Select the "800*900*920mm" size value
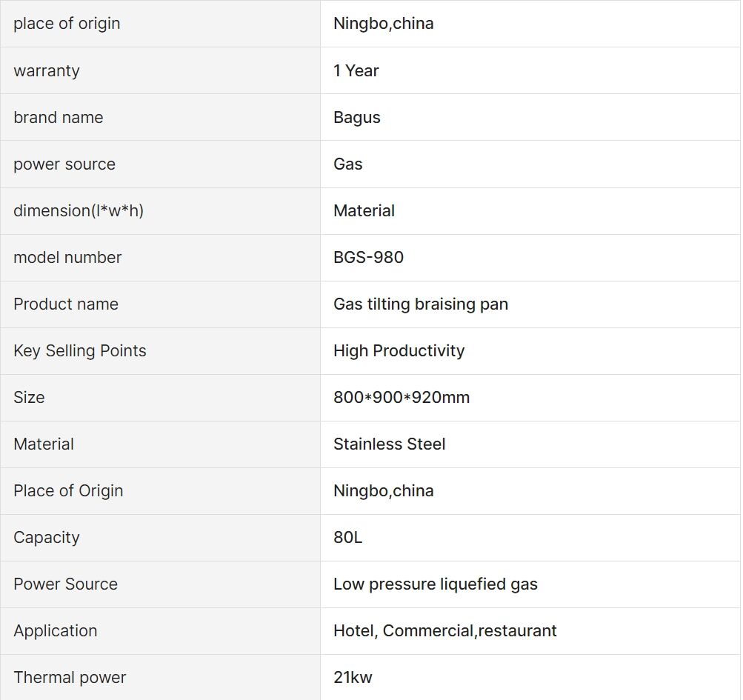 coord(402,398)
